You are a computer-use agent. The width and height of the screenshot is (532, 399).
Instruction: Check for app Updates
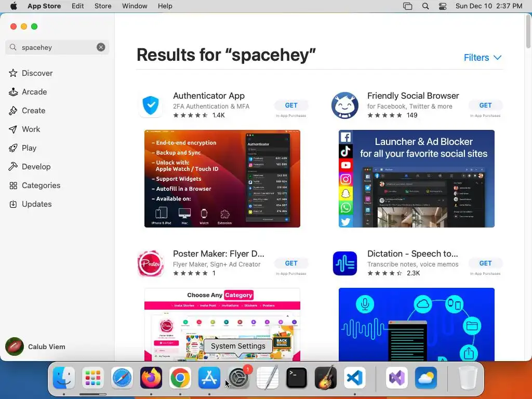click(37, 204)
